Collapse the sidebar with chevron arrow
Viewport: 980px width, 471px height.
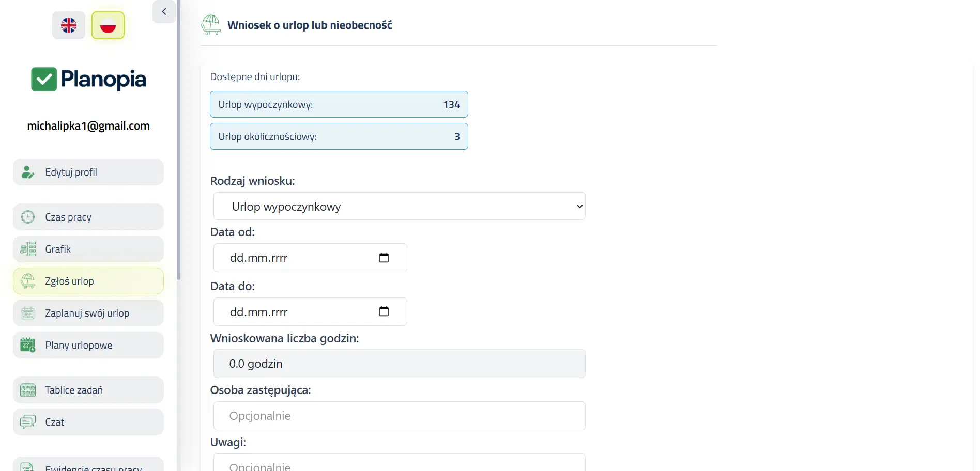click(x=164, y=11)
